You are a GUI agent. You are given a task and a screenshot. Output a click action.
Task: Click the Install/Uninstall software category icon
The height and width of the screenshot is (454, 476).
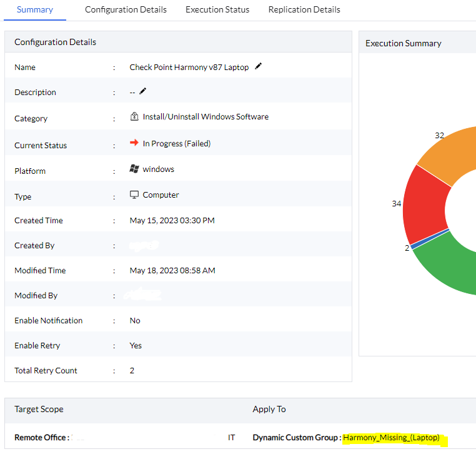point(134,116)
